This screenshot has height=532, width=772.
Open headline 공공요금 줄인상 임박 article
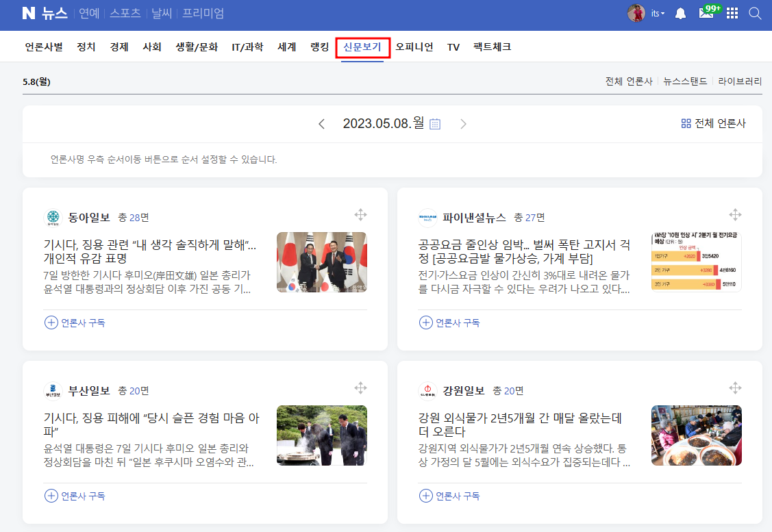[524, 251]
